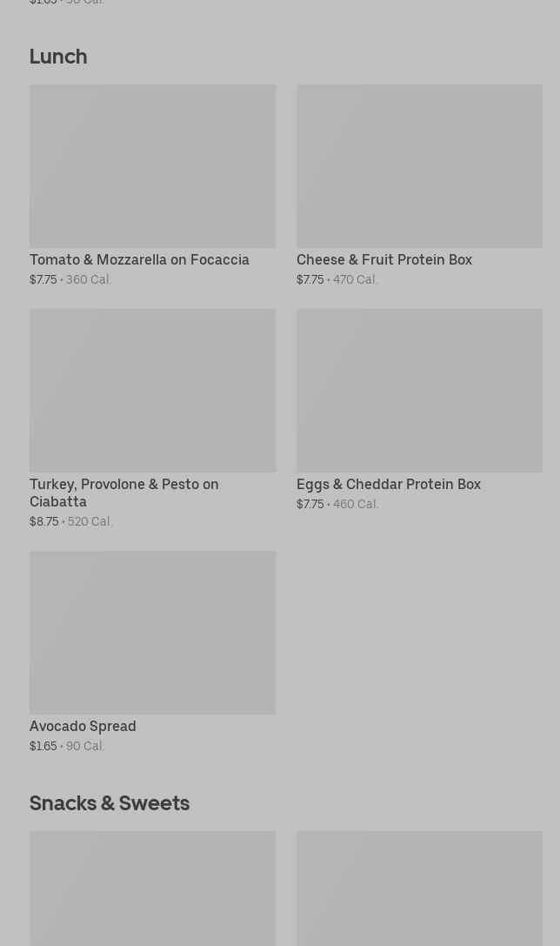
Task: Click the Lunch section heading
Action: [58, 57]
